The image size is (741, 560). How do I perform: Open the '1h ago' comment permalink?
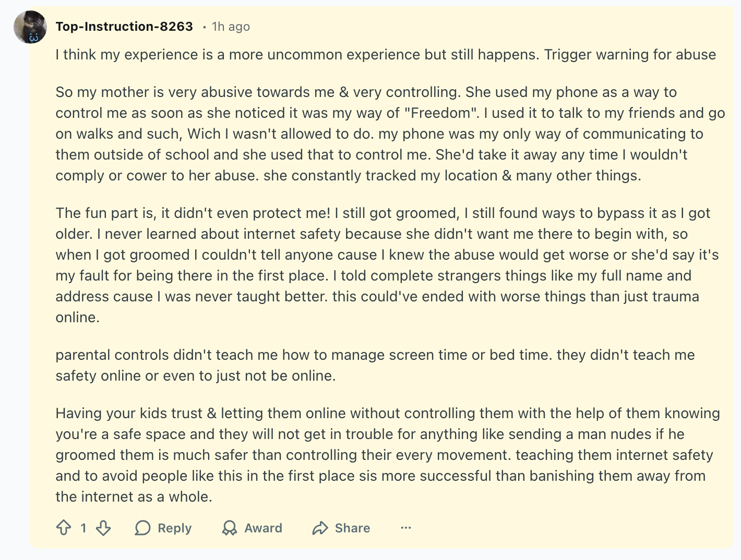click(x=231, y=27)
